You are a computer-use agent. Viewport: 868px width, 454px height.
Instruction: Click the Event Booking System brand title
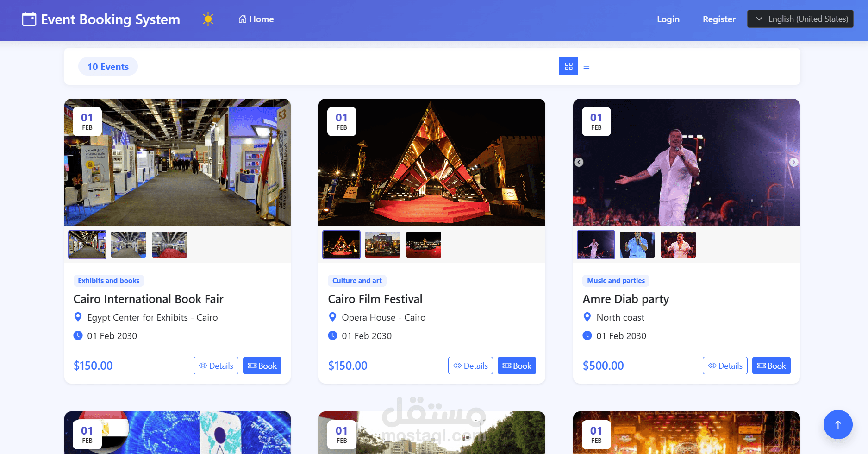point(110,19)
